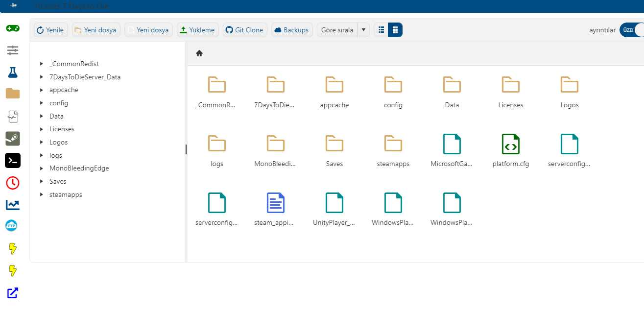
Task: Select lowercase logs folder icon in grid
Action: pyautogui.click(x=217, y=144)
